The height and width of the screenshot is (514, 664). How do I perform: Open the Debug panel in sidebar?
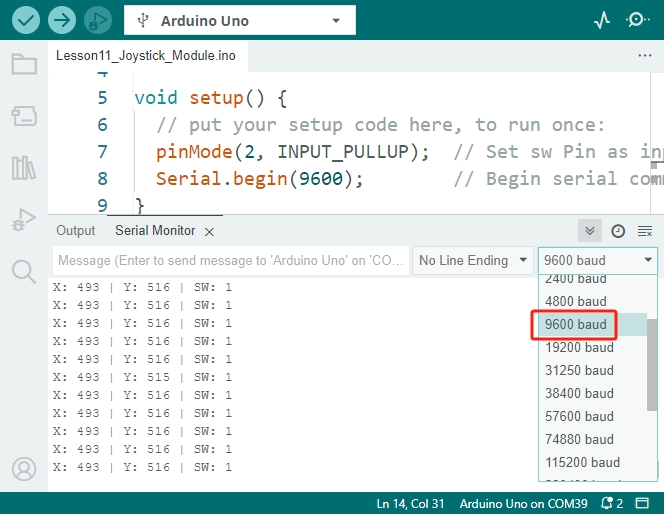click(x=24, y=220)
